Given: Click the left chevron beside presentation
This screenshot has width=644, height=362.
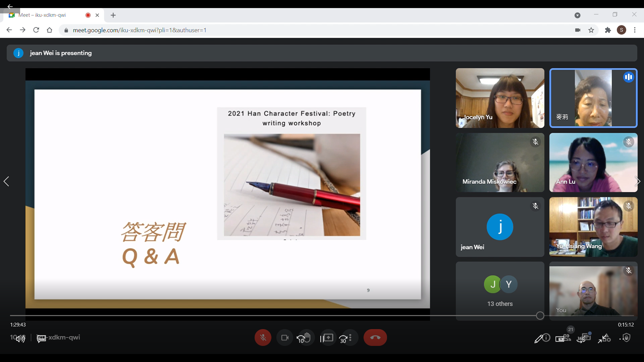Looking at the screenshot, I should coord(6,181).
